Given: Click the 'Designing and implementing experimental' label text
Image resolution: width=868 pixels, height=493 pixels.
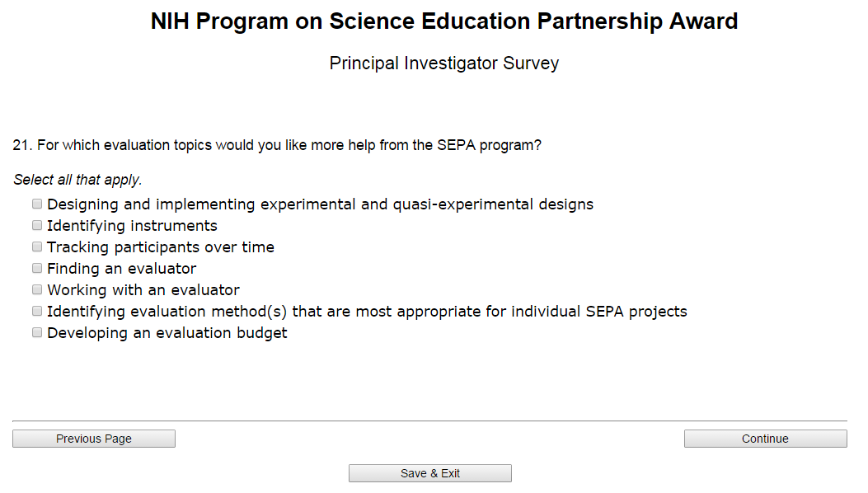Looking at the screenshot, I should (x=320, y=204).
